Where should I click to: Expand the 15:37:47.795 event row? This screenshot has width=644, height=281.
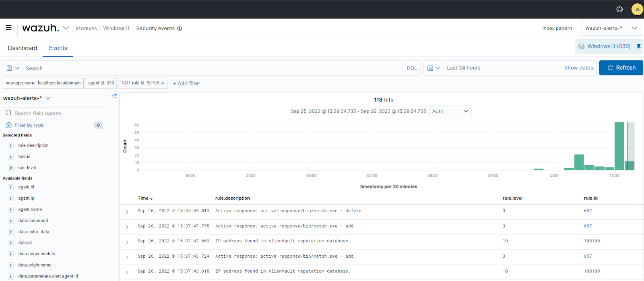coord(127,227)
